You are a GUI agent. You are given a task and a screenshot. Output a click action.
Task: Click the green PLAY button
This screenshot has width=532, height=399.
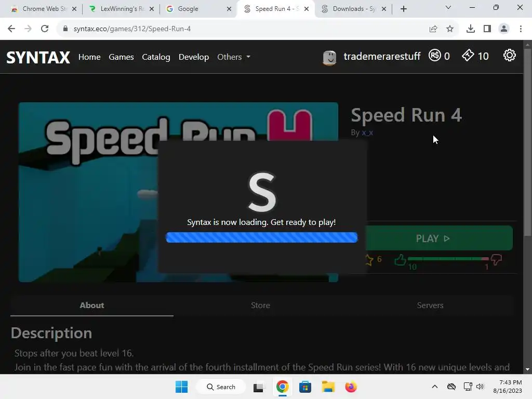point(433,238)
